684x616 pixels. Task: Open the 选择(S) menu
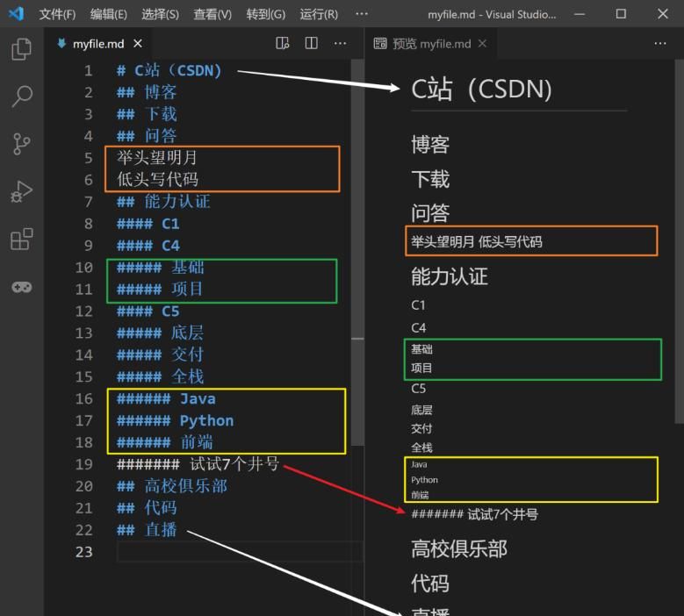coord(160,14)
